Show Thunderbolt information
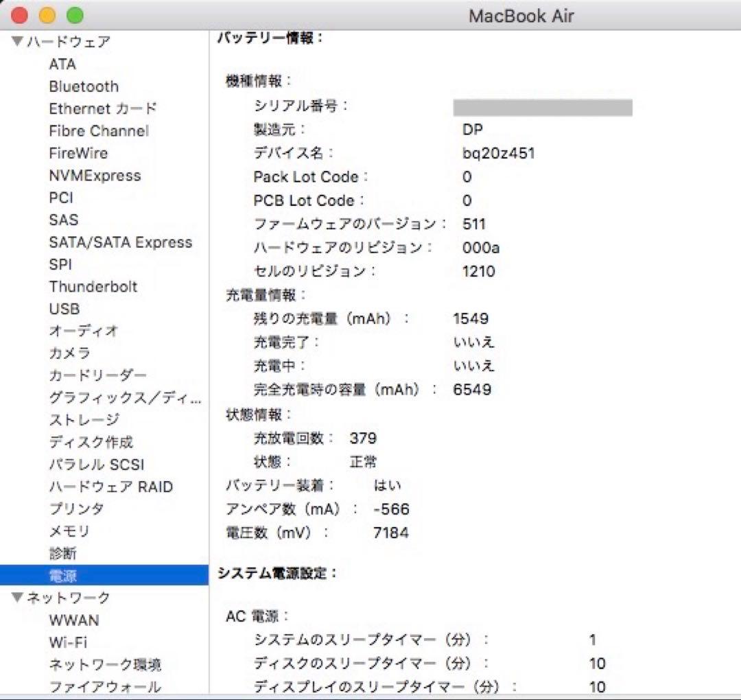Image resolution: width=741 pixels, height=700 pixels. (x=93, y=286)
